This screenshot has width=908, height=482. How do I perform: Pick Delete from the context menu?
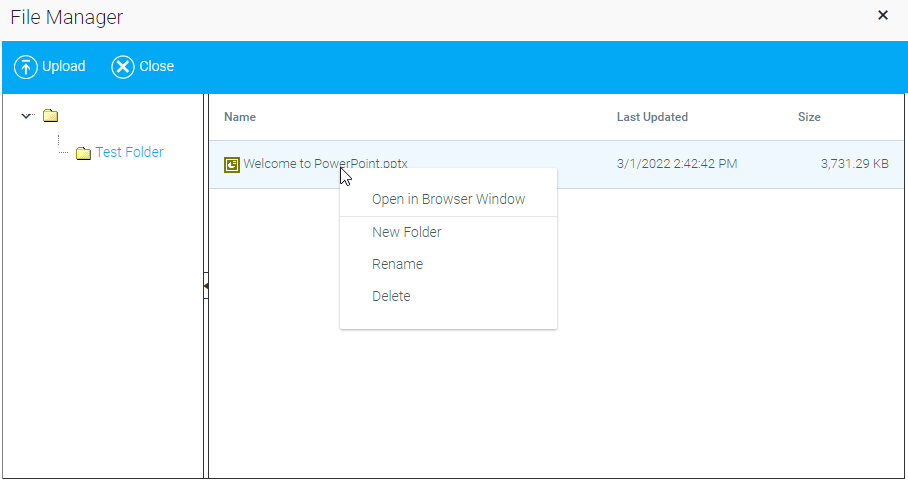[391, 296]
